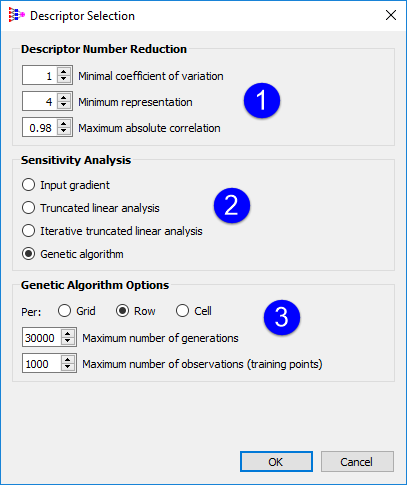The width and height of the screenshot is (407, 485).
Task: Increase maximum absolute correlation value
Action: tap(64, 123)
